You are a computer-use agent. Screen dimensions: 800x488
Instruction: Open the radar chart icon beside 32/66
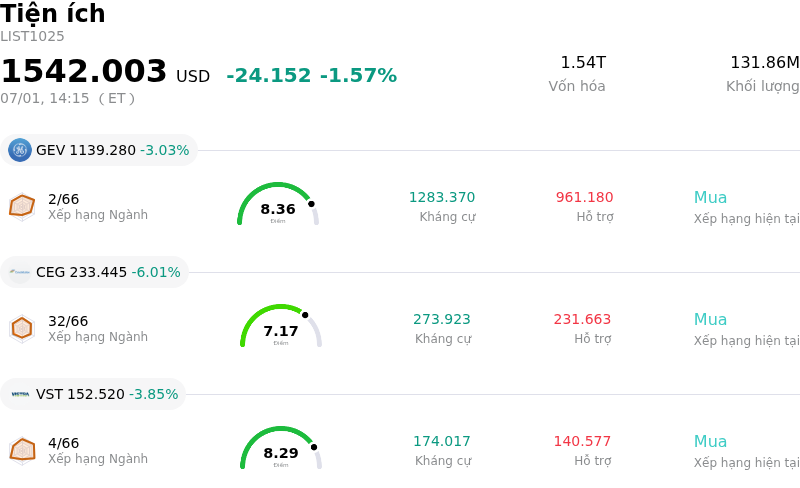click(22, 328)
